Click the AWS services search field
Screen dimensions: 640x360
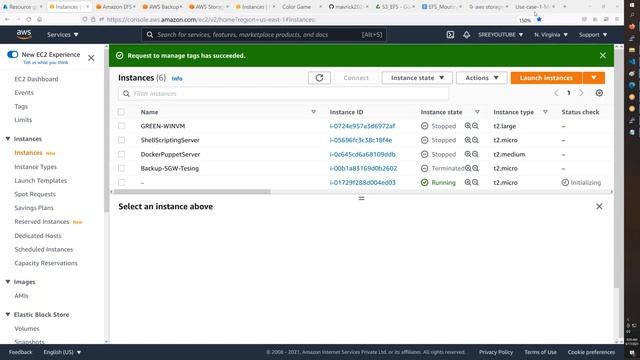point(264,35)
